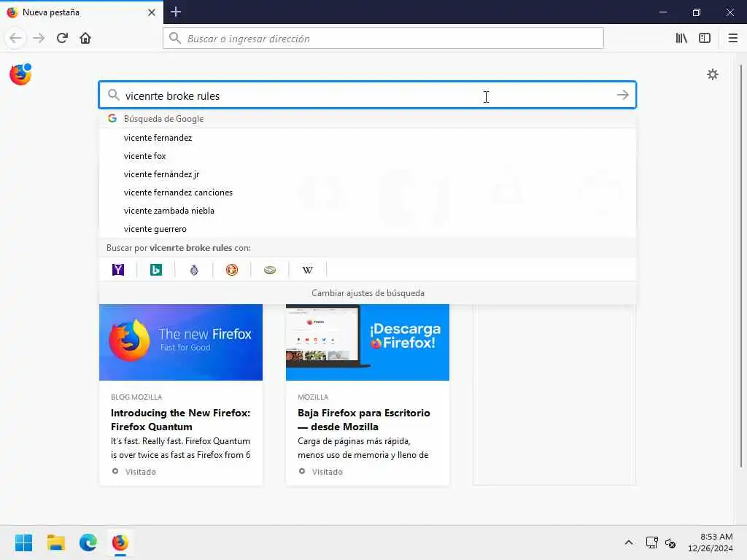Select the Nueva pestaña tab
The image size is (747, 560).
point(82,12)
